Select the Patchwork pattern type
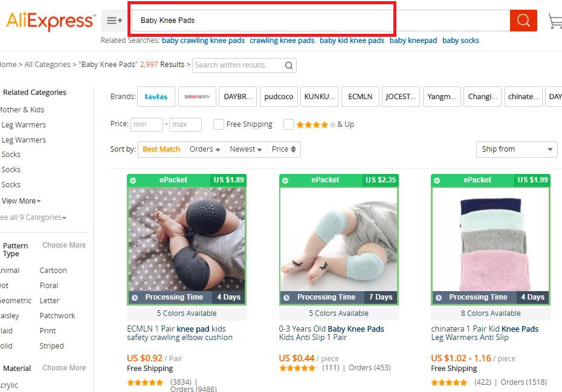 [x=57, y=316]
